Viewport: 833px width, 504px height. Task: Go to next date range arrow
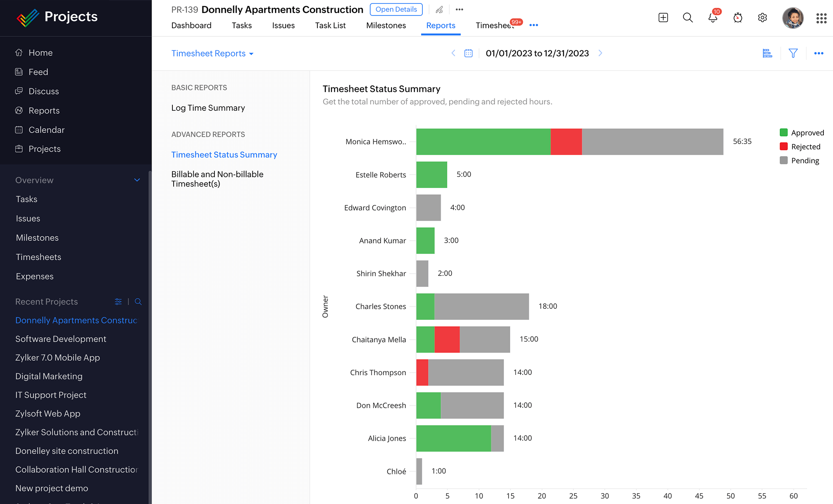[600, 53]
